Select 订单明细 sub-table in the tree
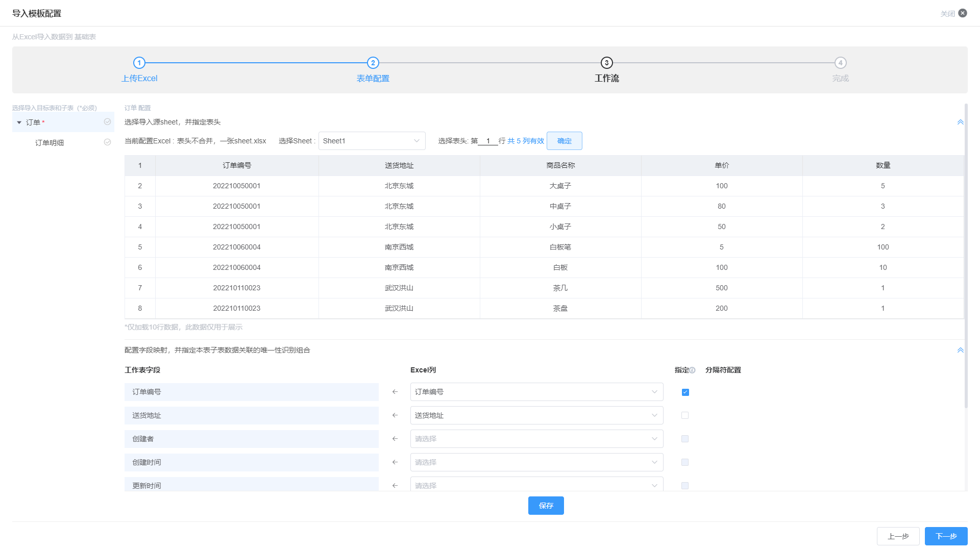 point(63,142)
